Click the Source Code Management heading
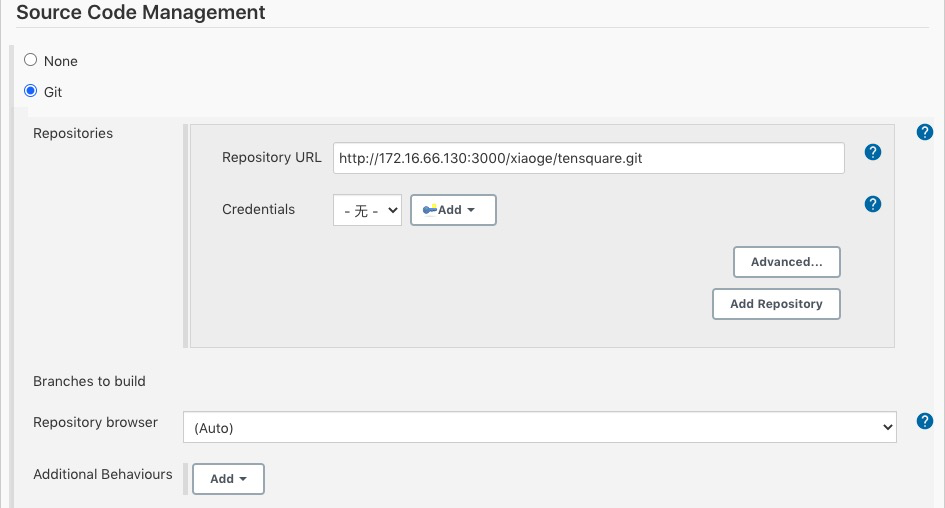This screenshot has height=508, width=945. tap(141, 12)
